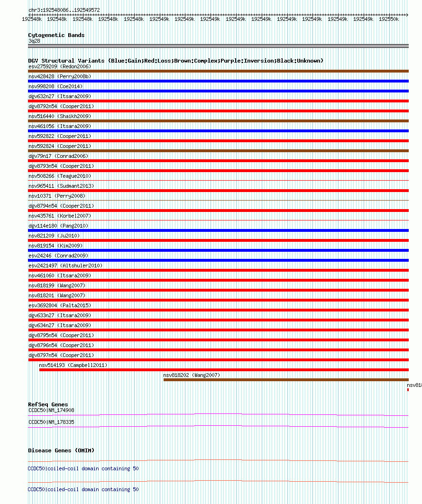Screen dimensions: 422x504
Task: Click the brown bar under esv2759209
Action: click(x=218, y=71)
